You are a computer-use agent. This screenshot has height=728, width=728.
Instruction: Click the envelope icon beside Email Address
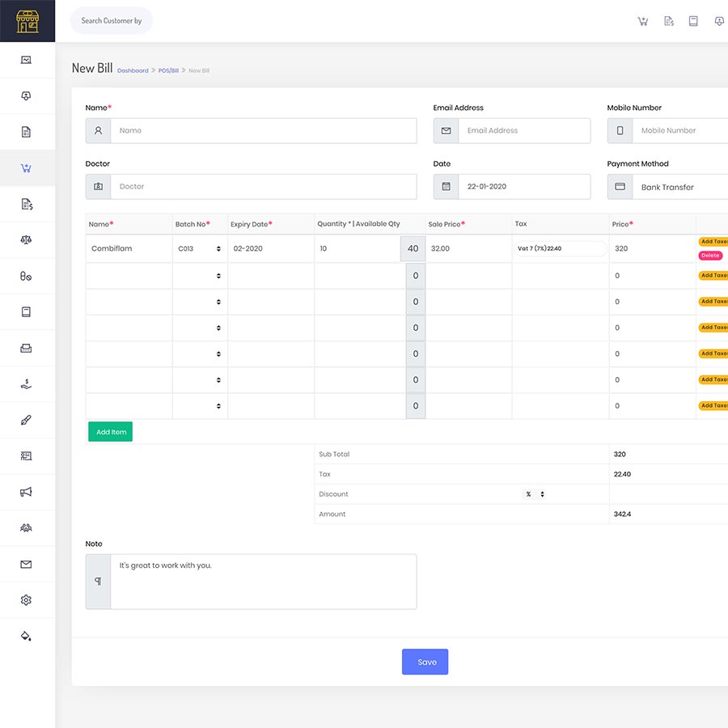[447, 130]
